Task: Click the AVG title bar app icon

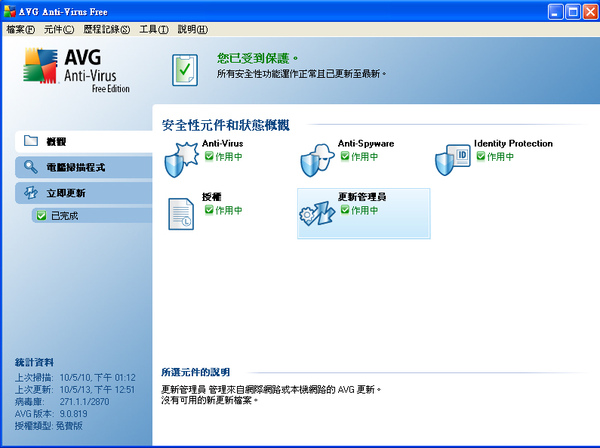Action: (x=10, y=11)
